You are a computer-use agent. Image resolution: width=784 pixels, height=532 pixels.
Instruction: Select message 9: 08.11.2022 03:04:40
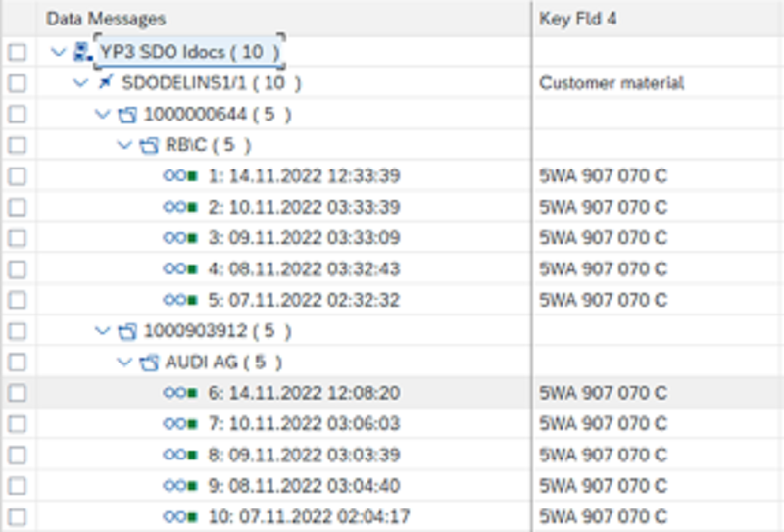click(x=304, y=486)
